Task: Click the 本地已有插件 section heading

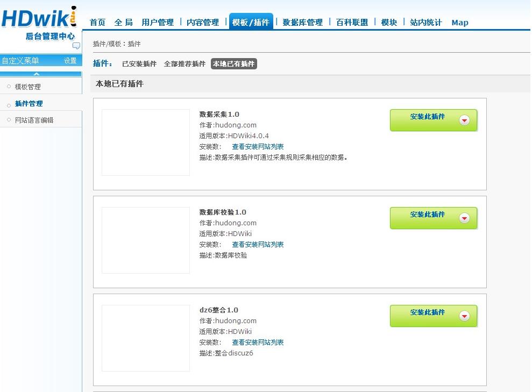Action: (120, 84)
